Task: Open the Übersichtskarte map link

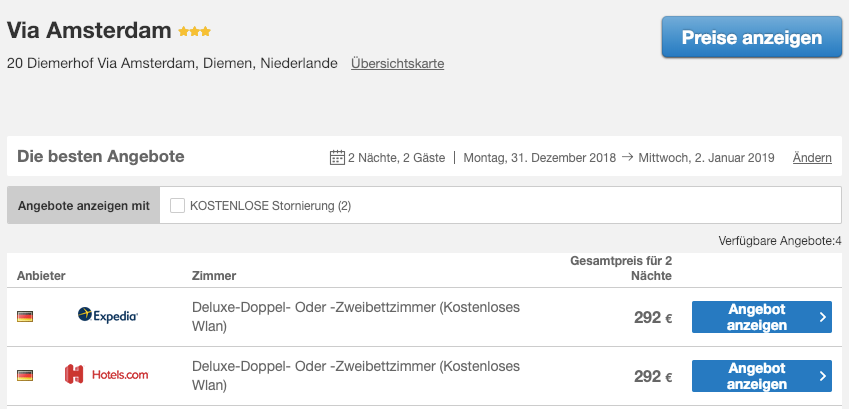Action: click(397, 63)
